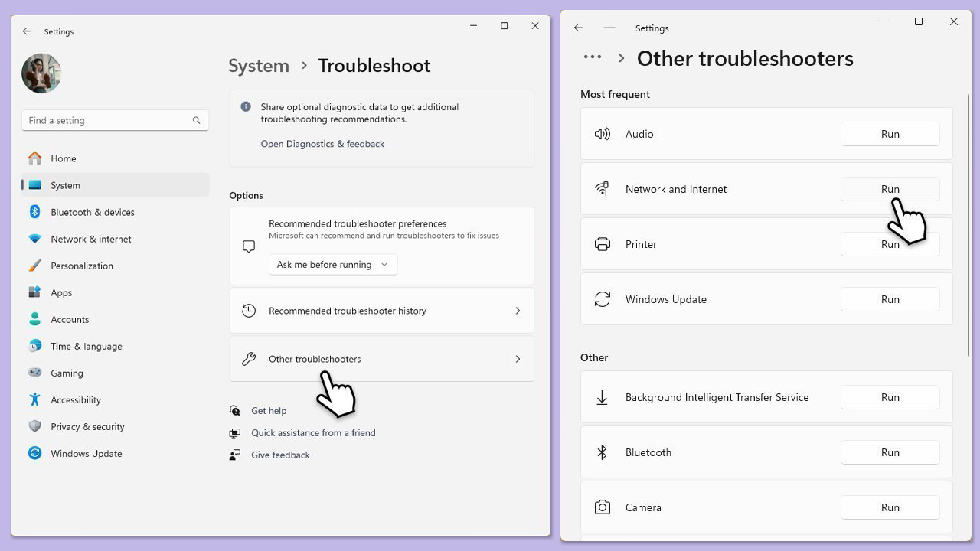Click the Accessibility figure icon
Screen dimensions: 980x551
[x=34, y=399]
